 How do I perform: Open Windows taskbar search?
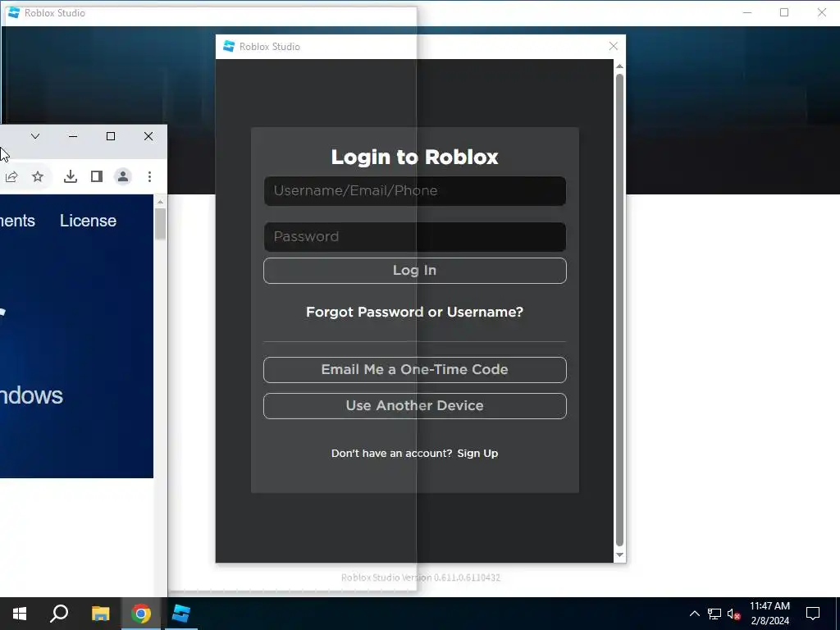[59, 614]
